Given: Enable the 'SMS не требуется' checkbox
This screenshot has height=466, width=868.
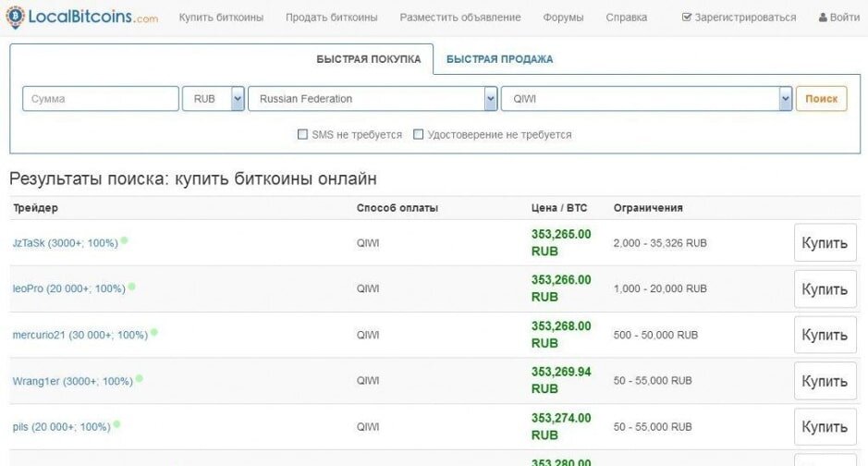Looking at the screenshot, I should coord(303,134).
